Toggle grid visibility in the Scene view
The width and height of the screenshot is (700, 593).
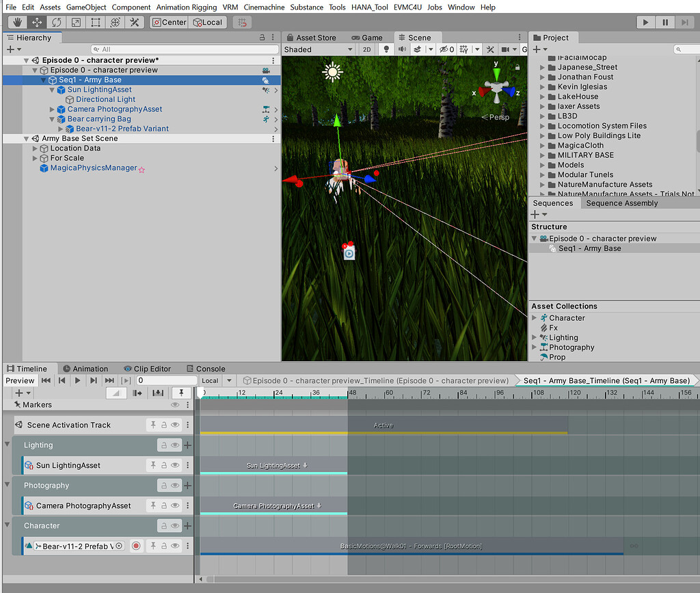[463, 49]
